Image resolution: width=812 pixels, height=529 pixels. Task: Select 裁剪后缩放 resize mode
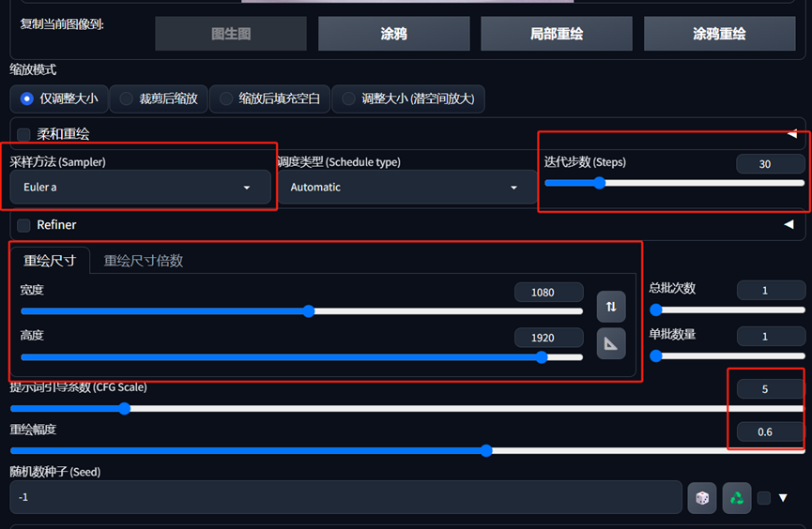click(x=159, y=98)
